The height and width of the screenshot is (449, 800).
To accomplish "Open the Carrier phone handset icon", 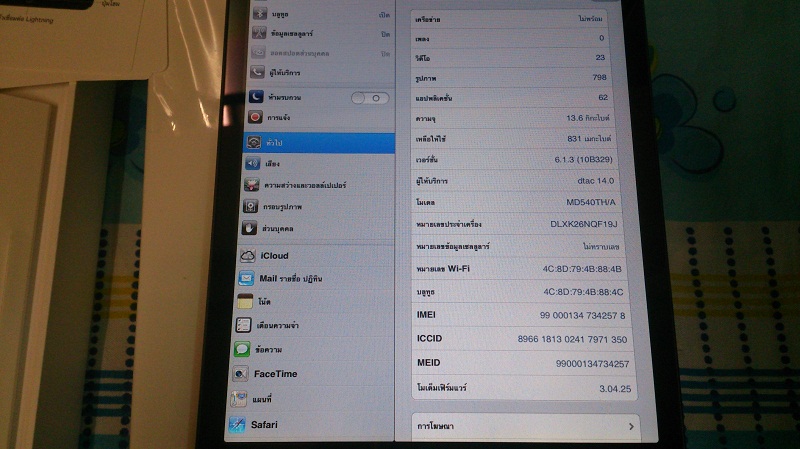I will point(257,72).
